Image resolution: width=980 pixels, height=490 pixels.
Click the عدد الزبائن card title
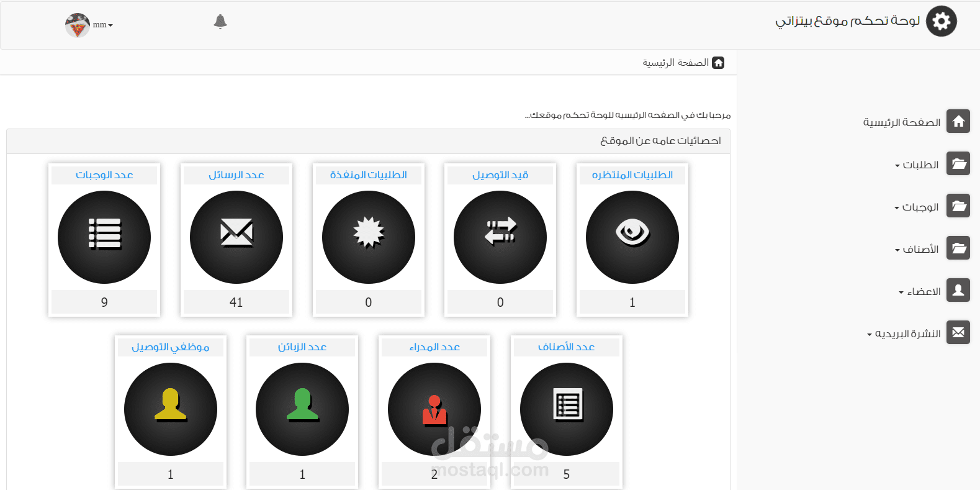tap(302, 347)
